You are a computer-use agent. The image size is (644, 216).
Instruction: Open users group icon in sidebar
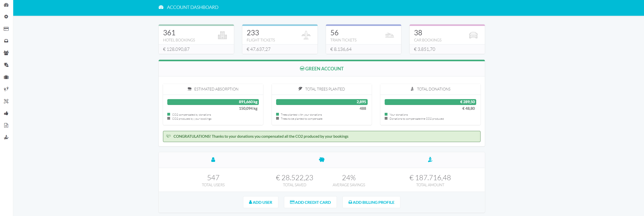click(6, 53)
